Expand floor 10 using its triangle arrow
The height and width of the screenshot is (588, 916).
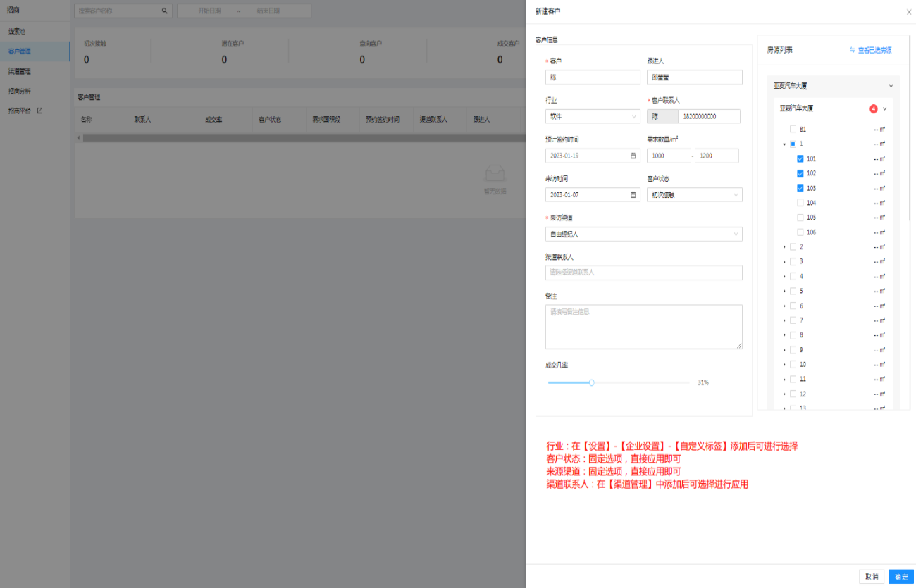784,365
